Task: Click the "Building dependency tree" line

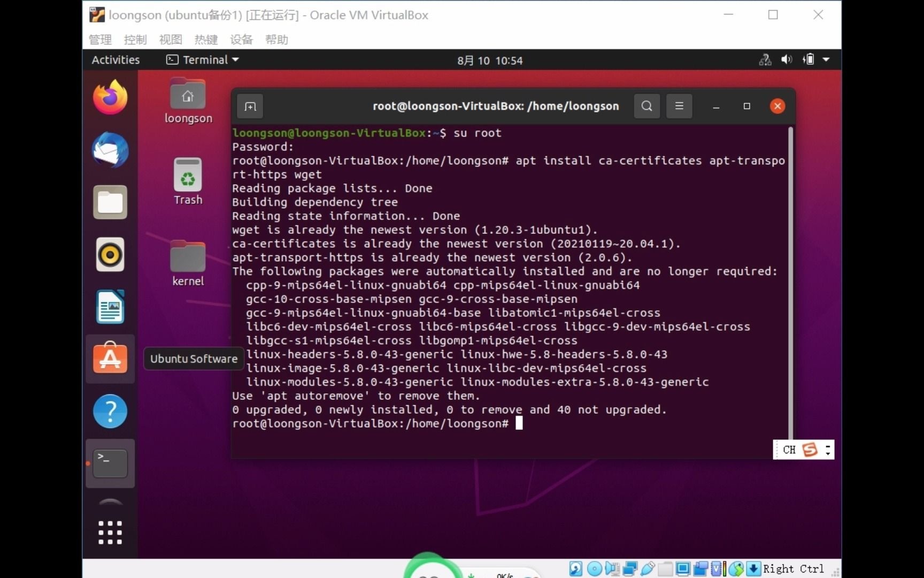Action: pos(315,202)
